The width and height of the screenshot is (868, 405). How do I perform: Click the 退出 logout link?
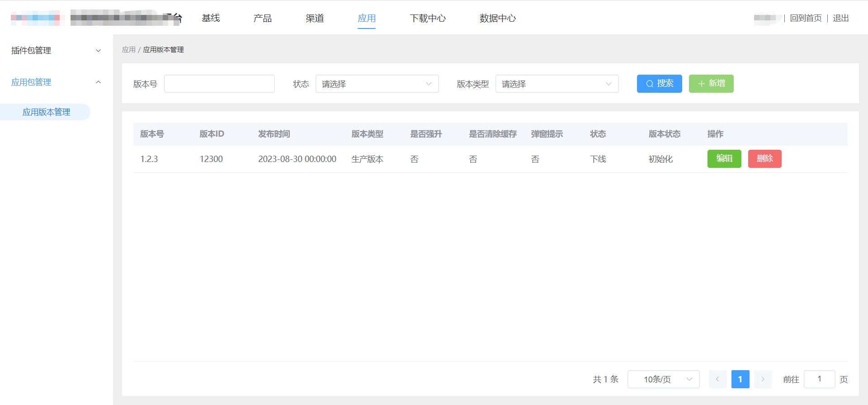point(841,18)
